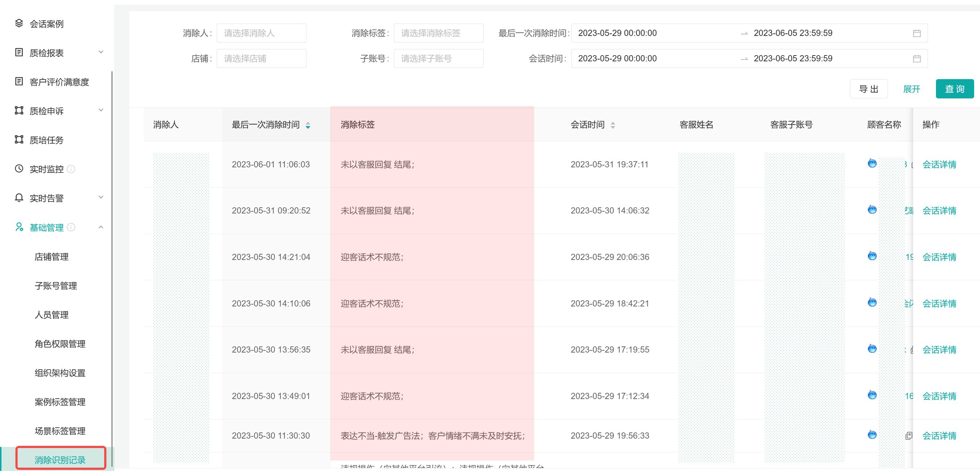Expand the 实时告警 menu chevron
The height and width of the screenshot is (472, 980).
[x=101, y=197]
